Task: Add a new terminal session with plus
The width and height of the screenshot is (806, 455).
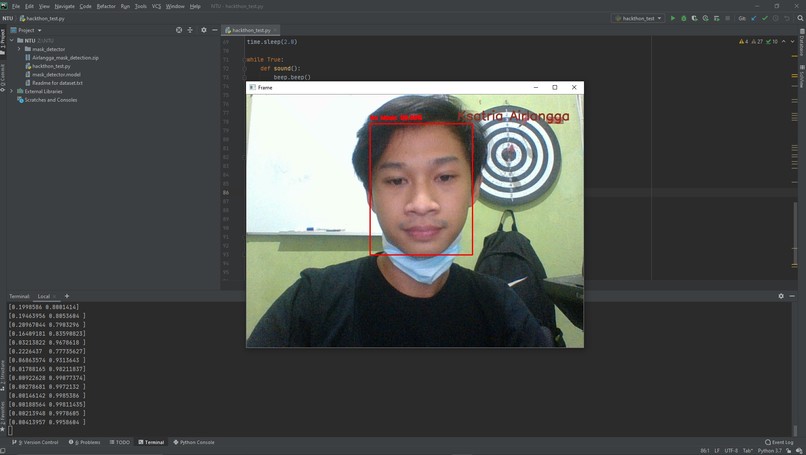Action: pos(67,296)
